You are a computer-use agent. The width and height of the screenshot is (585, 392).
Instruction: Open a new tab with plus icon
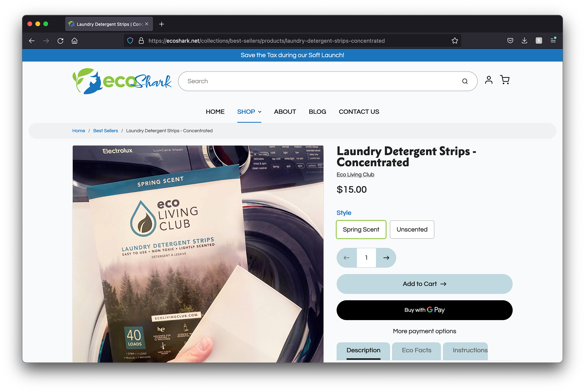click(x=161, y=24)
